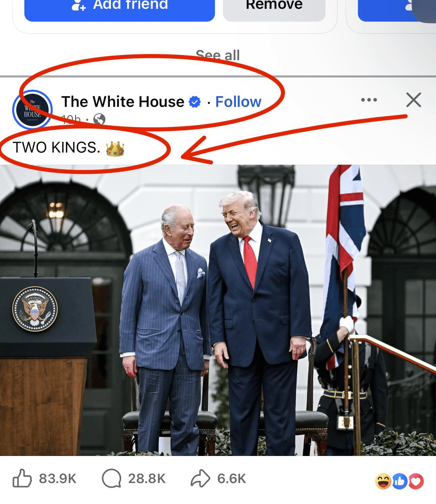
Task: Open the three-dot post options menu
Action: coord(369,100)
